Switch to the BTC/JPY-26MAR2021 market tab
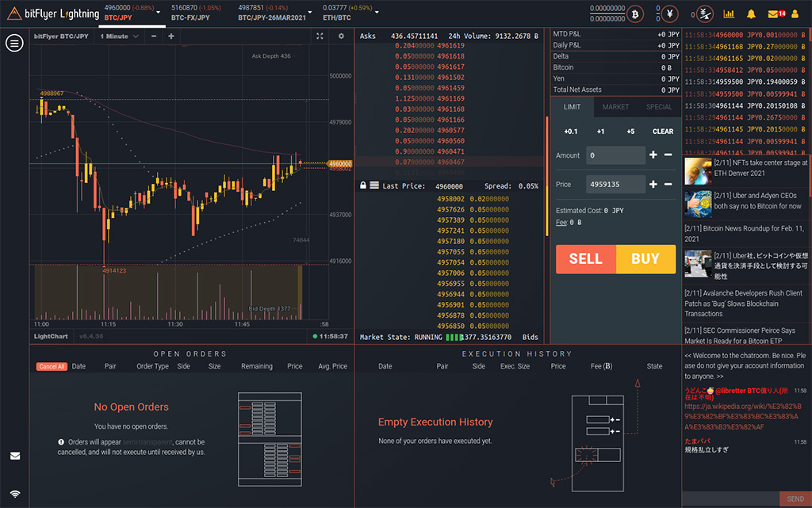812x508 pixels. tap(272, 13)
